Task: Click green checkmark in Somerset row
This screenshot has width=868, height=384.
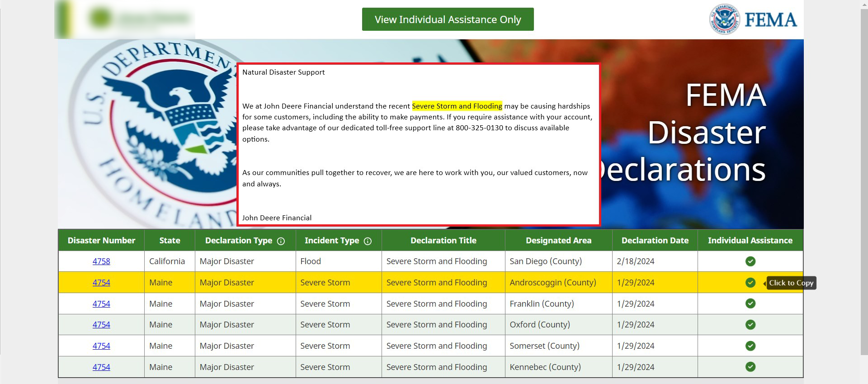Action: (x=750, y=346)
